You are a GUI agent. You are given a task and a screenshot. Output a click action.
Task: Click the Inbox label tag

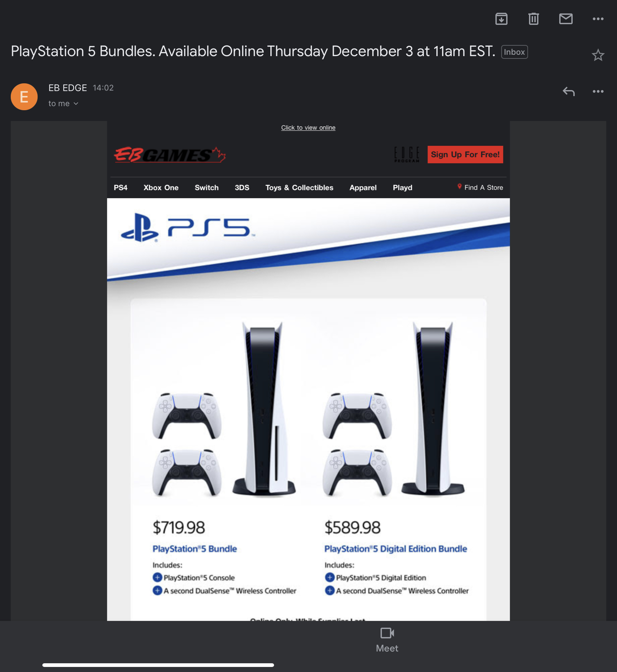[x=514, y=52]
